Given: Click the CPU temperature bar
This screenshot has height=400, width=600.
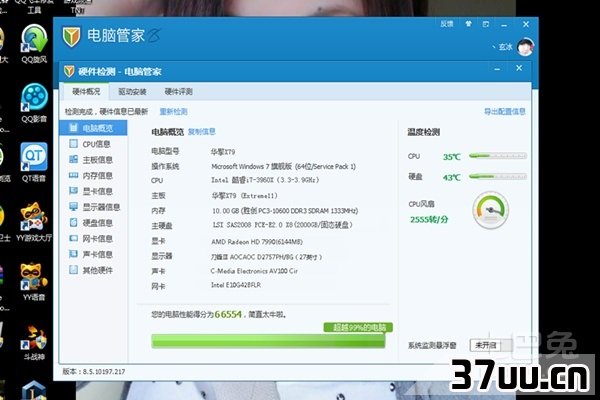Looking at the screenshot, I should (x=498, y=156).
